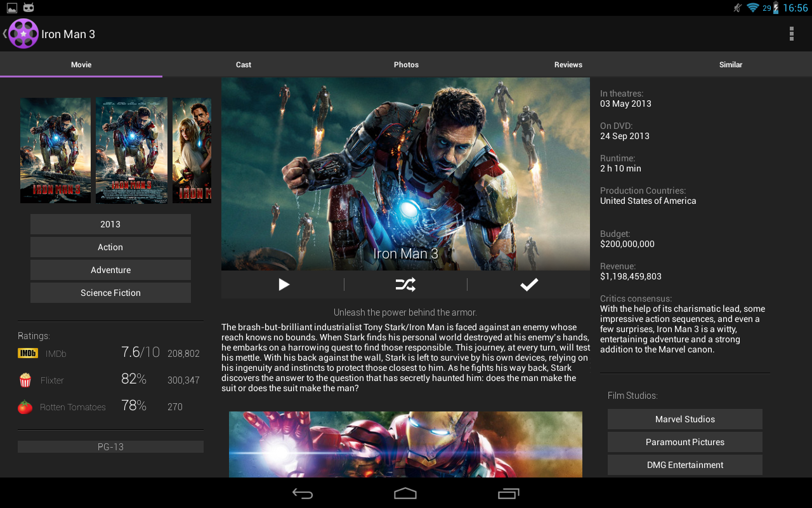
Task: Tap the Rotten Tomatoes score 78%
Action: click(x=134, y=406)
